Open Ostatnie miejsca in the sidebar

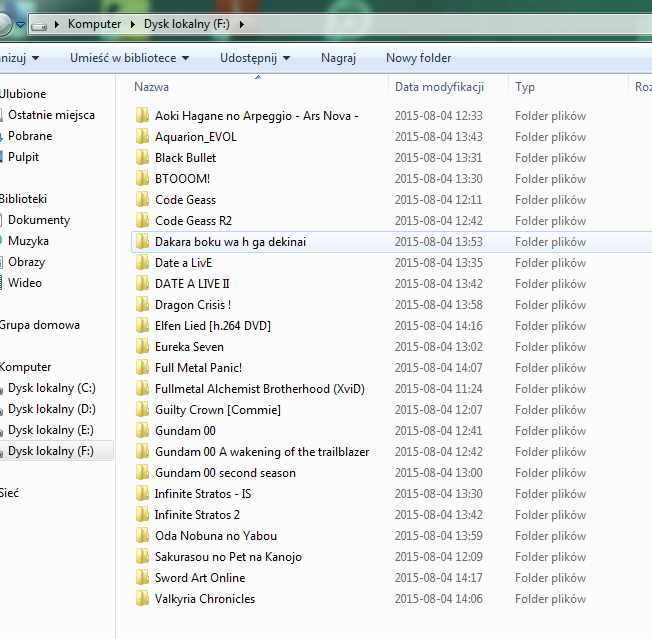click(x=51, y=115)
